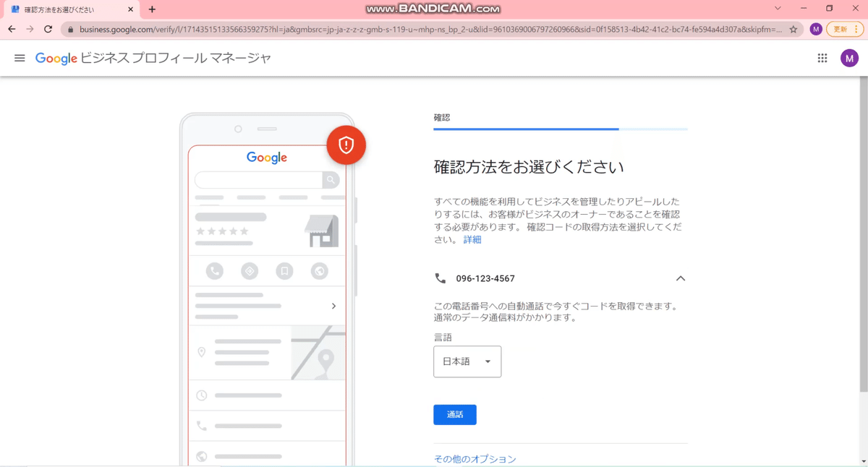Click the page vertical scrollbar
This screenshot has height=467, width=868.
pos(863,235)
